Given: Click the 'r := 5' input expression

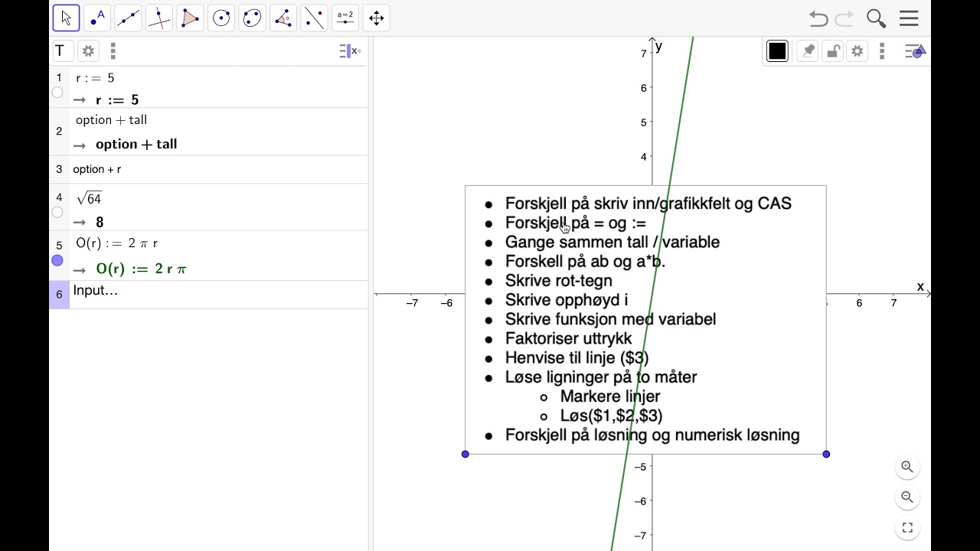Looking at the screenshot, I should 95,78.
